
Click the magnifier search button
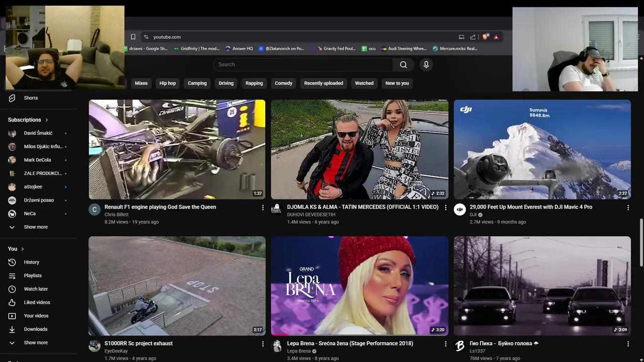click(x=404, y=64)
